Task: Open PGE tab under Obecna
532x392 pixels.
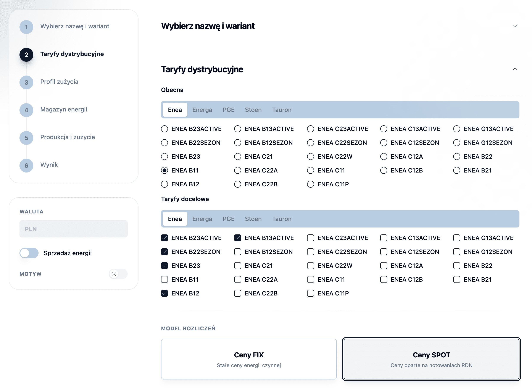Action: 228,110
